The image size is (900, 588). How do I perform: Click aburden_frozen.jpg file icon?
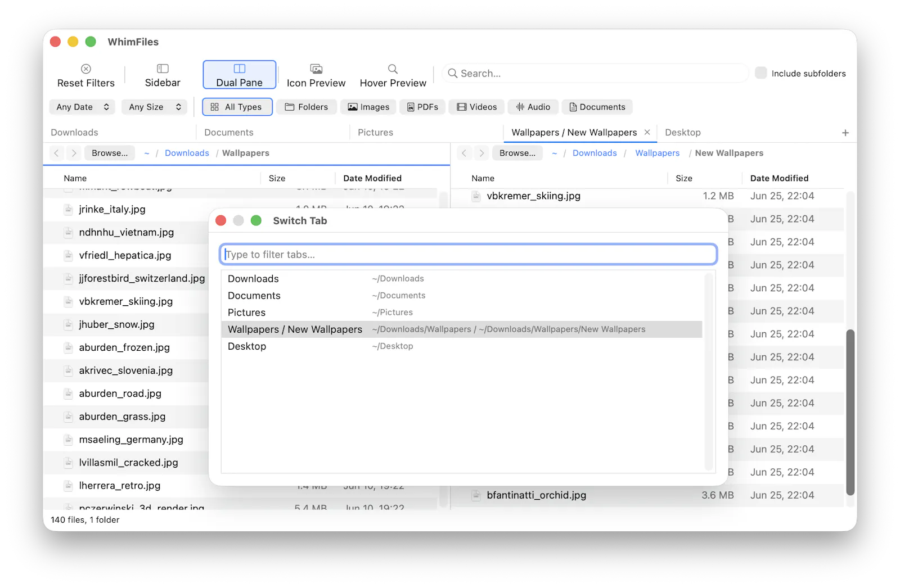pos(68,347)
